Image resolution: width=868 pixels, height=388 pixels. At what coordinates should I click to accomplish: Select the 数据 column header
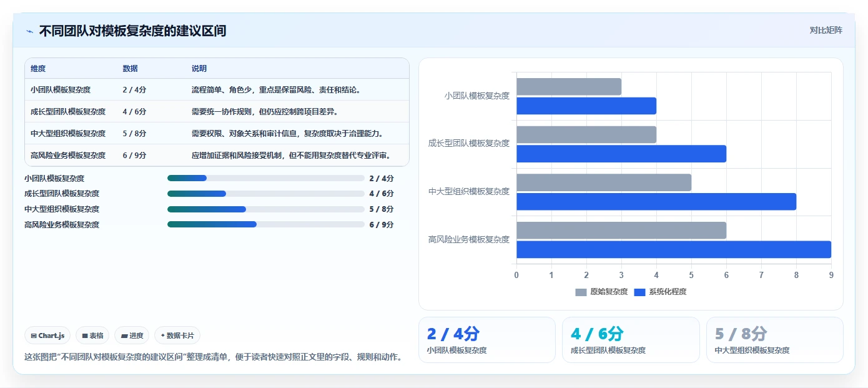pyautogui.click(x=131, y=69)
